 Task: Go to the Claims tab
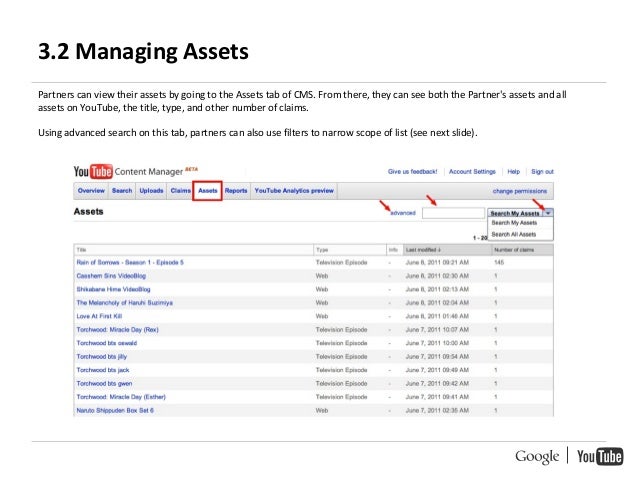click(180, 190)
